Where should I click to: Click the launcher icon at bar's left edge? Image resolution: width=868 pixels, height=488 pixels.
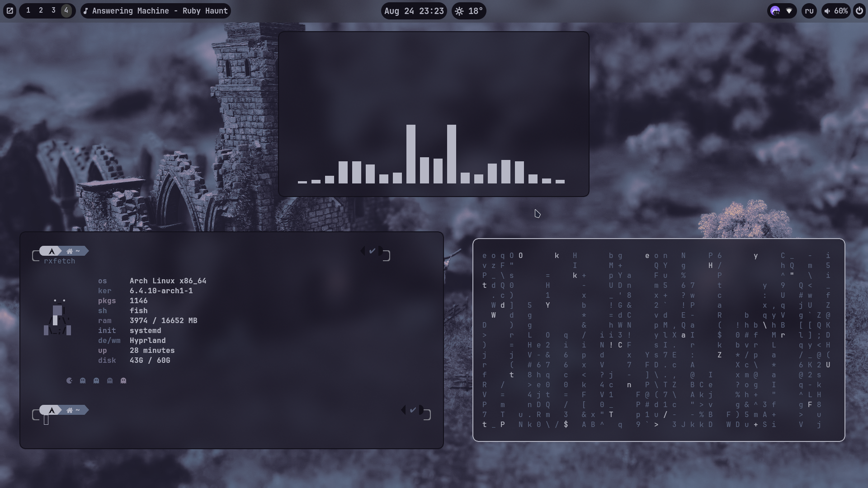pos(9,11)
